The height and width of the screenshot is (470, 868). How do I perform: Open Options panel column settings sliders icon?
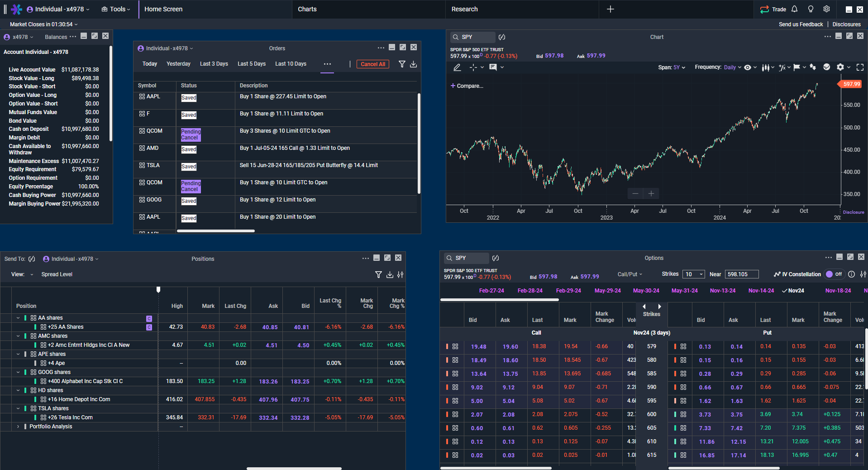[863, 274]
